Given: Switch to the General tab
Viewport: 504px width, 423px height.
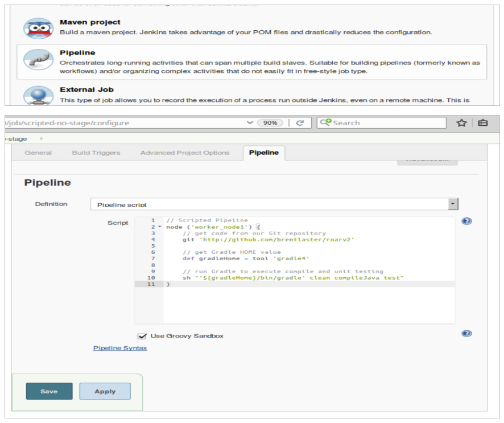Looking at the screenshot, I should point(38,153).
